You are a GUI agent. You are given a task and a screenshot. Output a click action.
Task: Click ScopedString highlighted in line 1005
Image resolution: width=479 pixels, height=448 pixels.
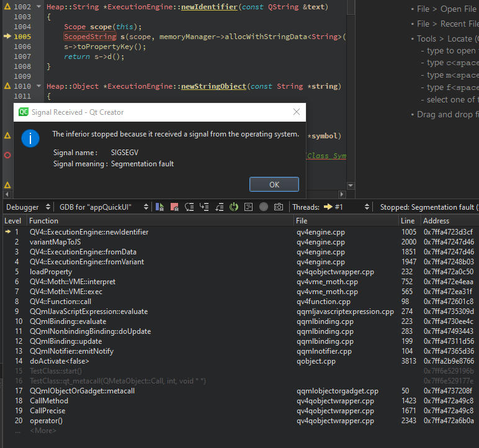(x=90, y=37)
